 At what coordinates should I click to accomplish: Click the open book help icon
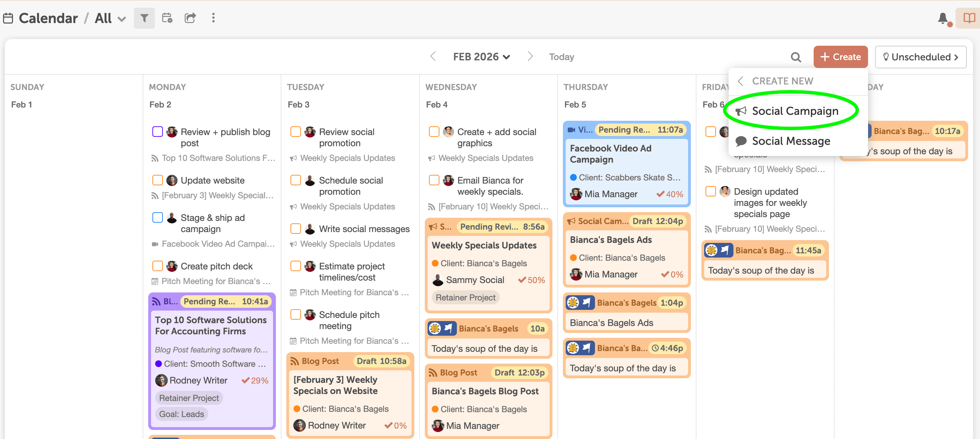(x=968, y=18)
